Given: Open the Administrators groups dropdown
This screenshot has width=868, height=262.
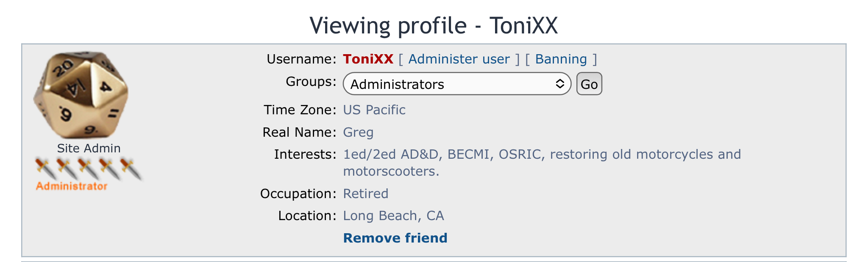Looking at the screenshot, I should (457, 84).
